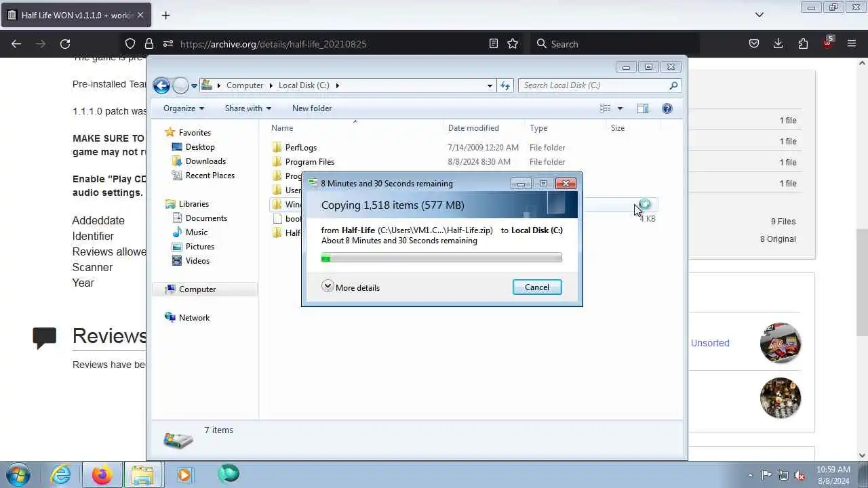This screenshot has height=488, width=868.
Task: Click Computer in Explorer breadcrumb
Action: pyautogui.click(x=245, y=85)
